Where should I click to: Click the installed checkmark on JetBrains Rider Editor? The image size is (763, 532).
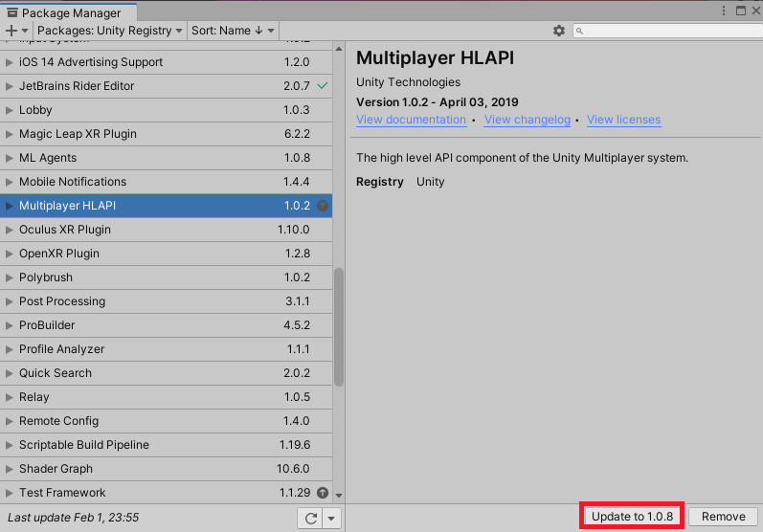pyautogui.click(x=322, y=85)
